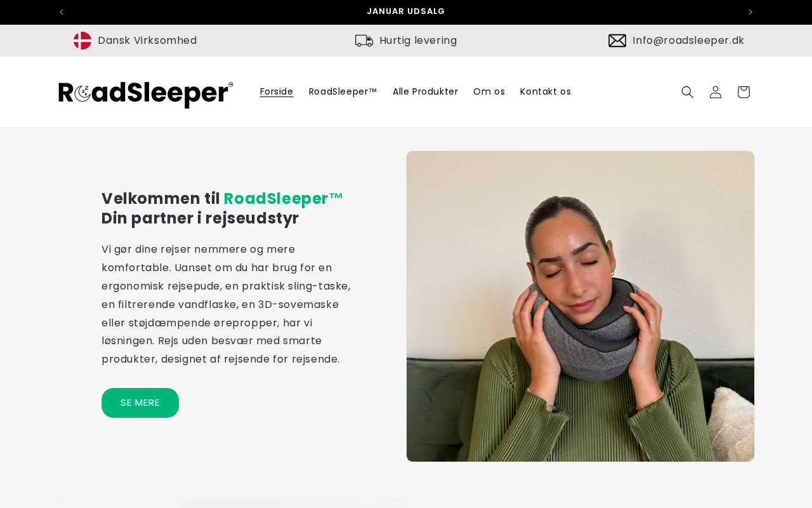Click the account login person icon

(x=715, y=92)
